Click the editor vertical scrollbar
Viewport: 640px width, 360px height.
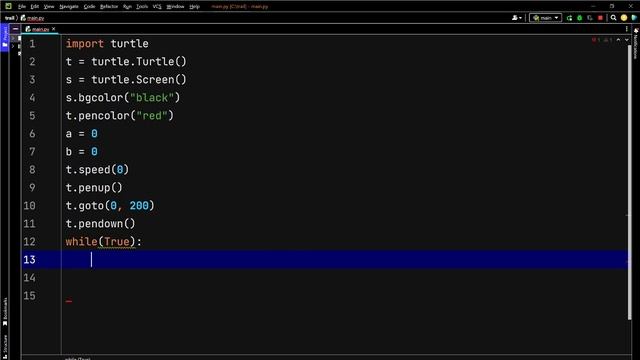pos(629,182)
